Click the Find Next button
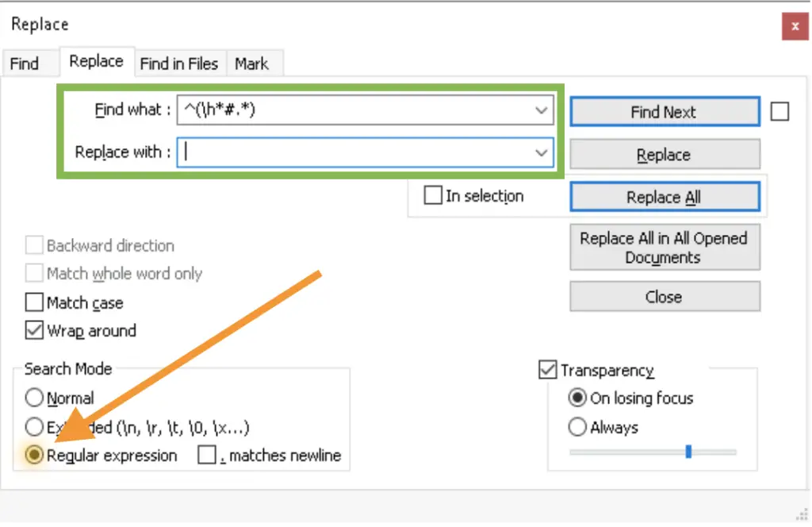 665,111
